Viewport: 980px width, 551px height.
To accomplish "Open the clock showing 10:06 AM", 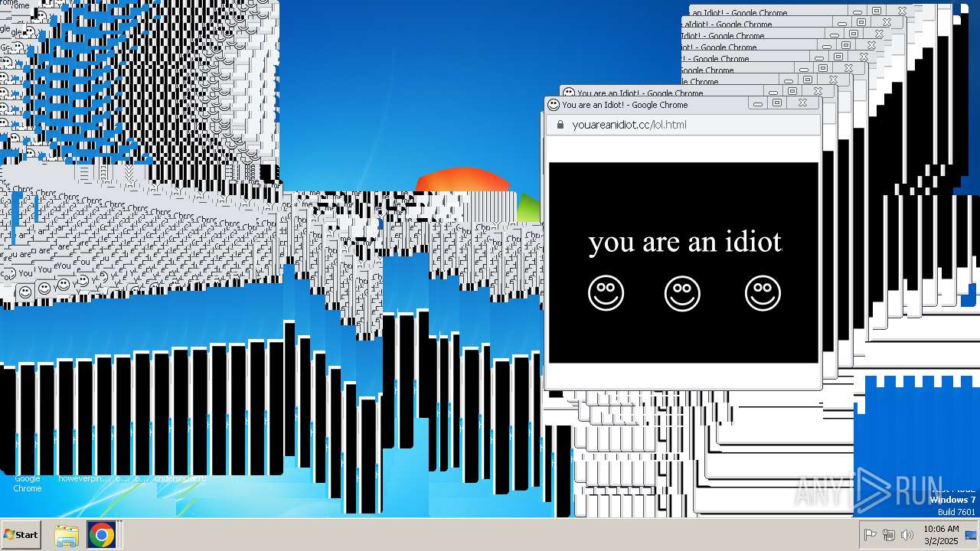I will (941, 535).
